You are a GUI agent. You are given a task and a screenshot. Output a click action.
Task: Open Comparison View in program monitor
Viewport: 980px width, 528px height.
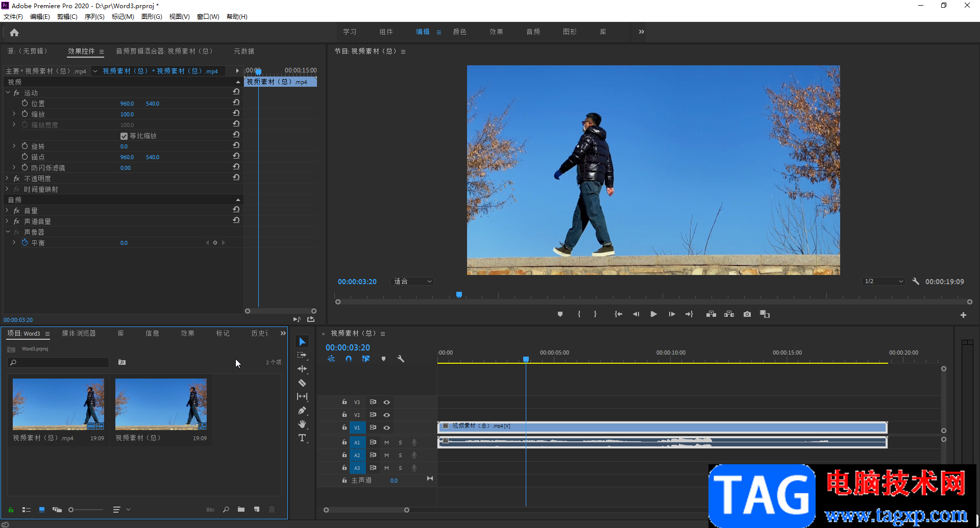pyautogui.click(x=765, y=314)
